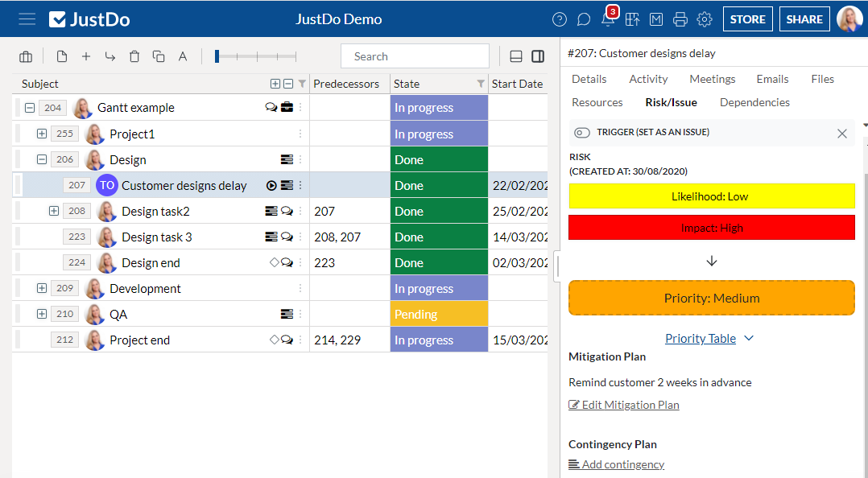
Task: Click the Predecessors cell '208, 207'
Action: tap(349, 237)
